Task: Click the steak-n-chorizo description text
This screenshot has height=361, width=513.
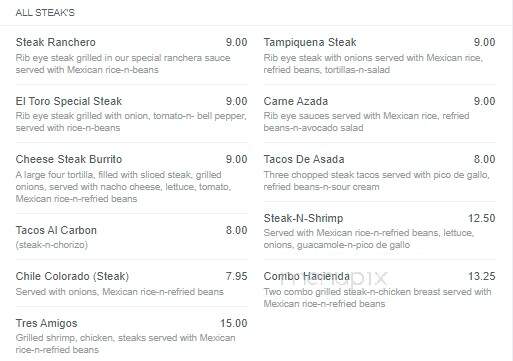Action: click(52, 245)
